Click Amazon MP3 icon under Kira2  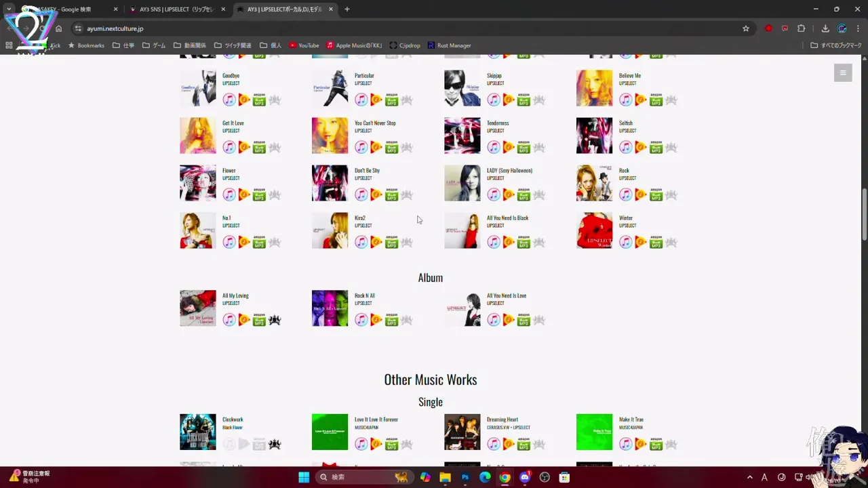391,242
